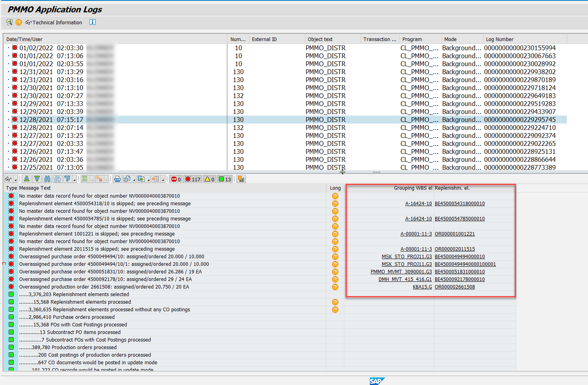Sort the messages in ascending order
Image resolution: width=588 pixels, height=385 pixels.
pos(26,179)
